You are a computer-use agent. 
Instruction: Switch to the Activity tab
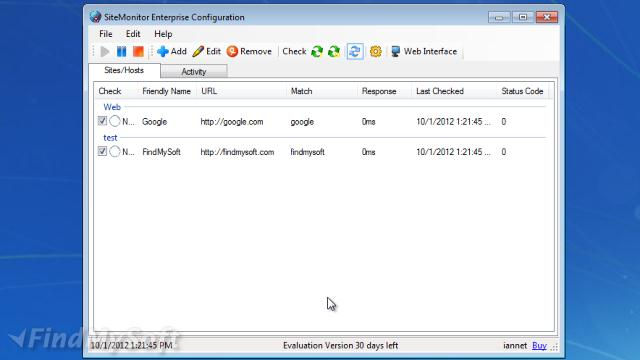pyautogui.click(x=194, y=71)
